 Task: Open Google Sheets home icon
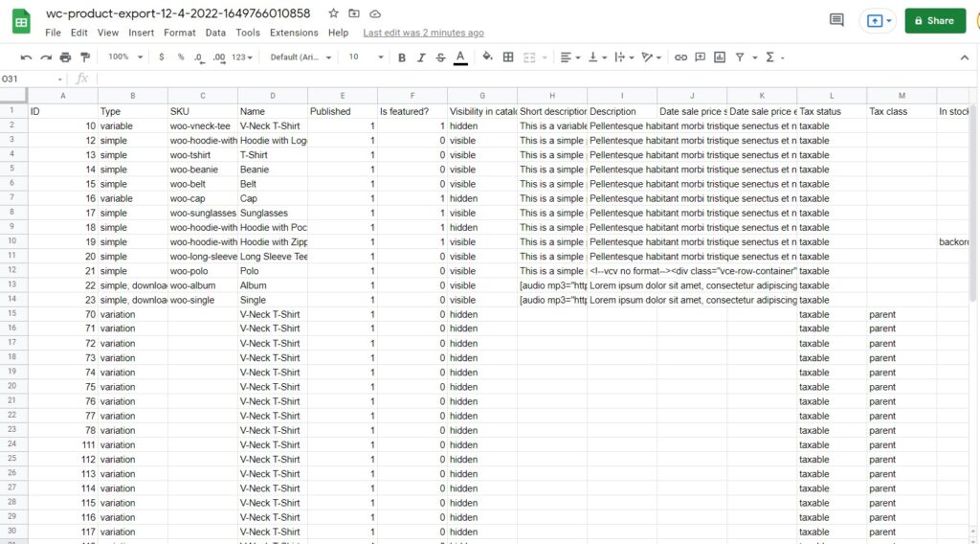(x=21, y=21)
